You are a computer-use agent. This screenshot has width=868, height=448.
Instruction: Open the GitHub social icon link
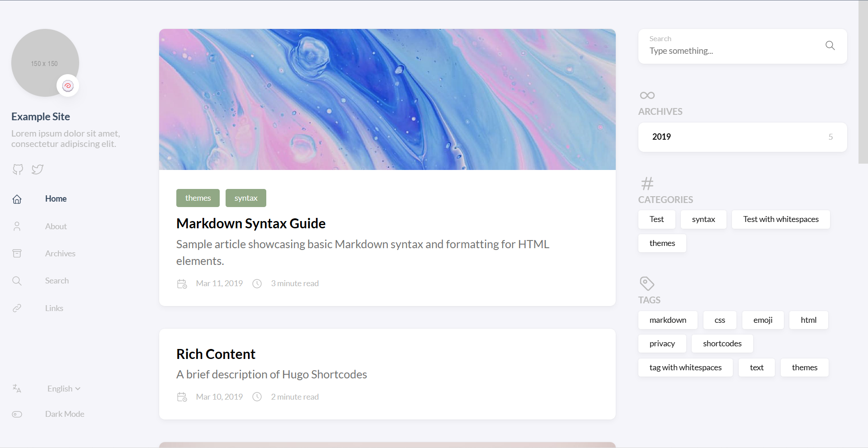click(18, 170)
